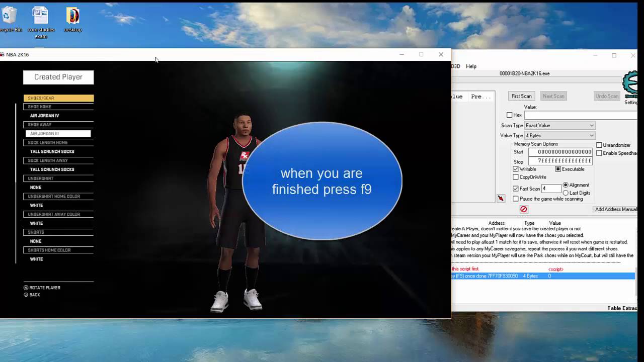Select the com studies exam document icon
This screenshot has width=644, height=362.
click(41, 23)
